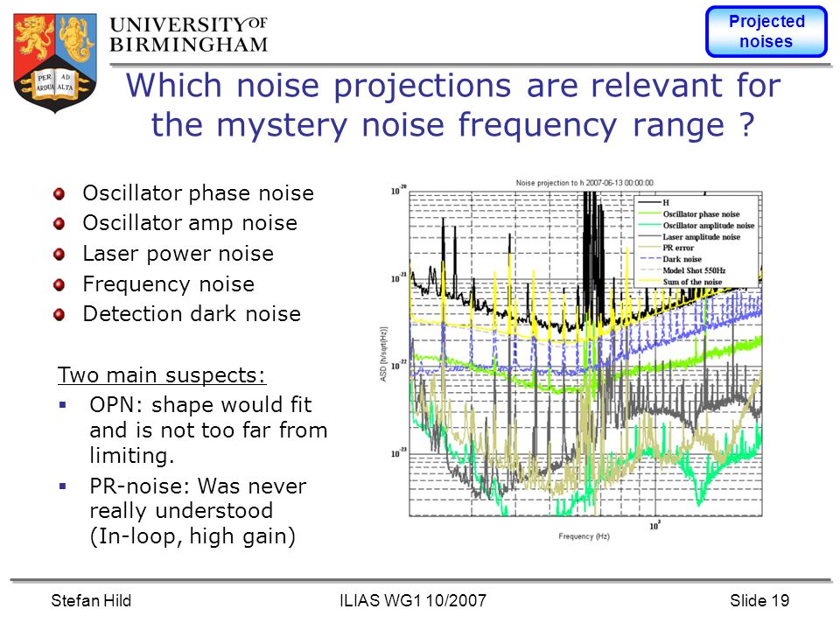840x630 pixels.
Task: Click the University of Birmingham crest logo
Action: tap(55, 63)
